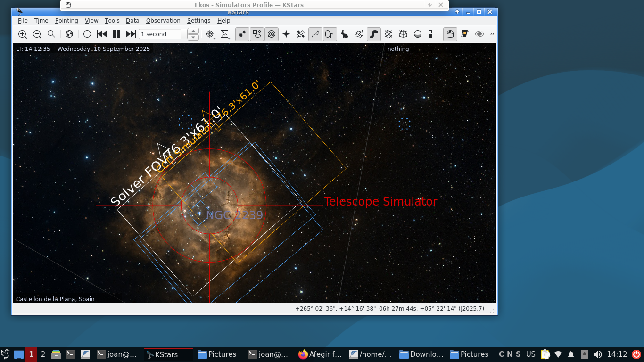Toggle horizontal coordinate grid
644x362 pixels.
pos(403,34)
